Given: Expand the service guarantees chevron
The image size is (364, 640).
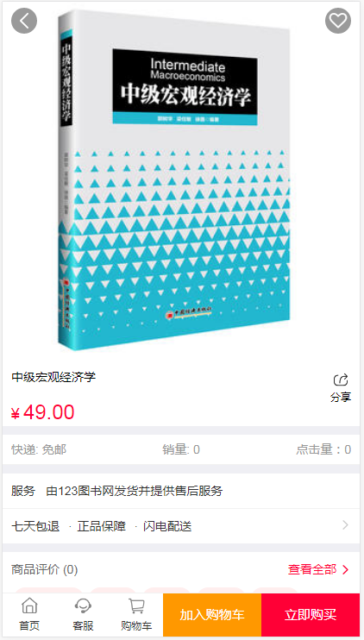Looking at the screenshot, I should click(x=345, y=525).
